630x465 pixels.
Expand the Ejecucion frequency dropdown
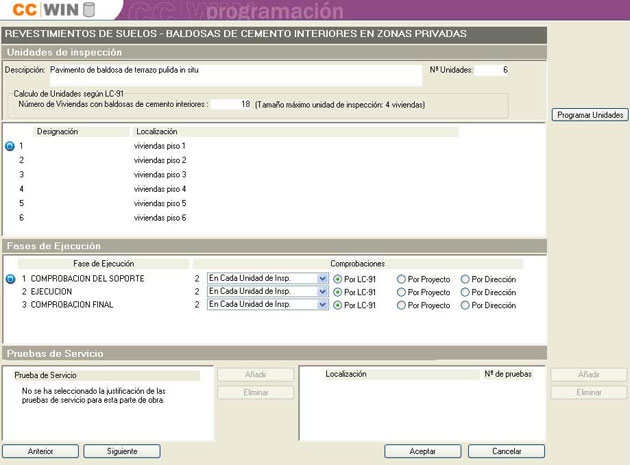click(322, 292)
